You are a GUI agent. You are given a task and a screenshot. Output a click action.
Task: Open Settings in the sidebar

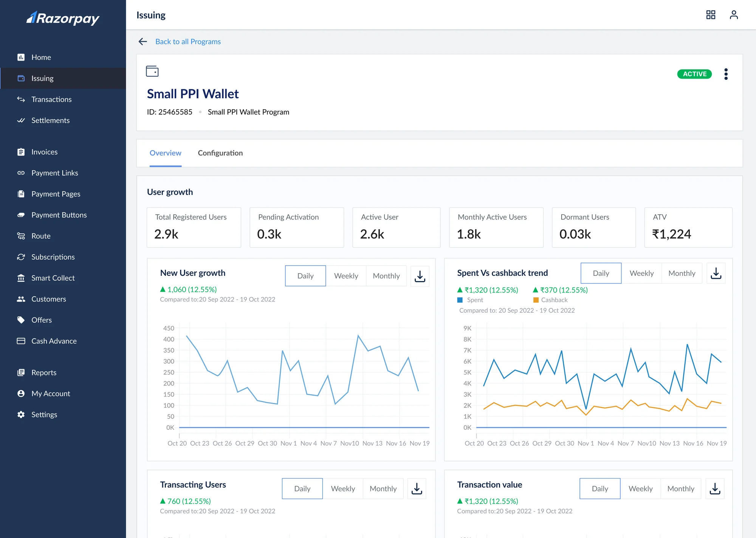pyautogui.click(x=63, y=415)
